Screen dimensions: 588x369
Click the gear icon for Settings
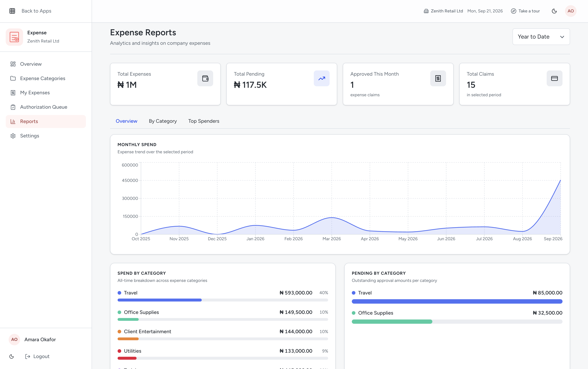click(13, 136)
